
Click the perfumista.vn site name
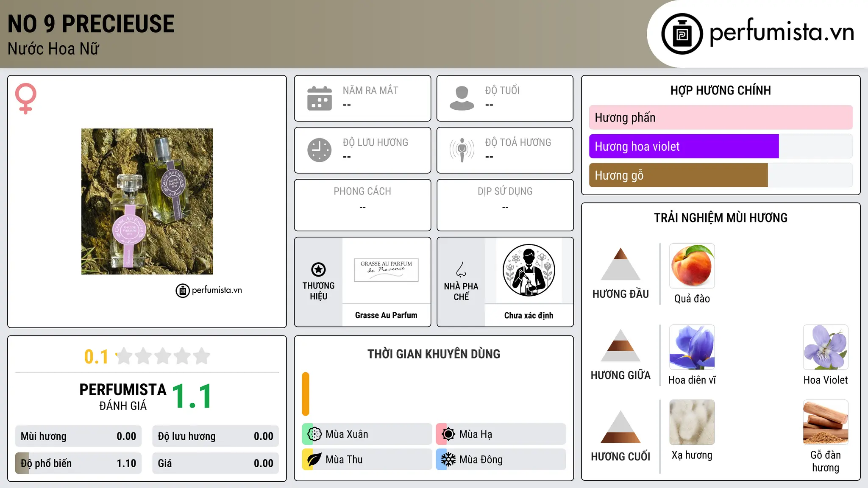coord(782,32)
